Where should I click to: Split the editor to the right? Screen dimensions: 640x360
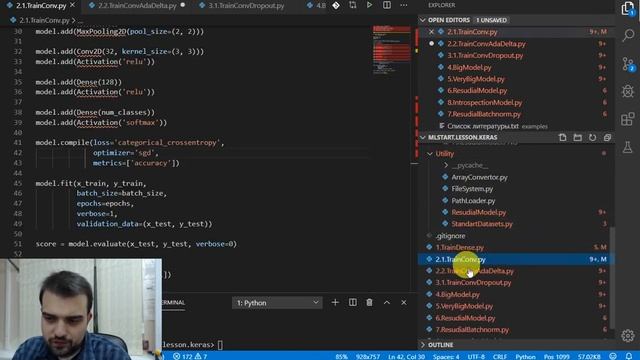point(387,5)
